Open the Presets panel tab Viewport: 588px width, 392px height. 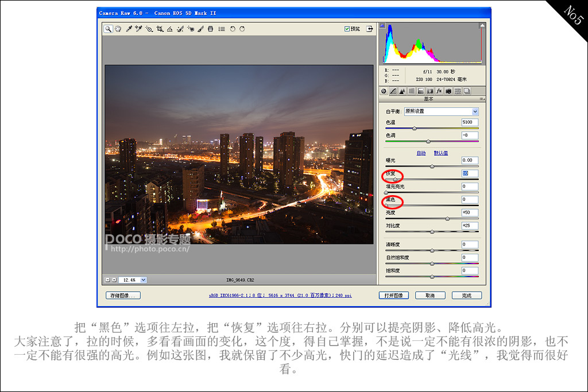(458, 91)
